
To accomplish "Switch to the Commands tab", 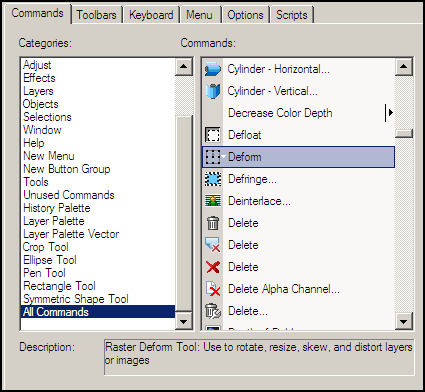I will 37,13.
